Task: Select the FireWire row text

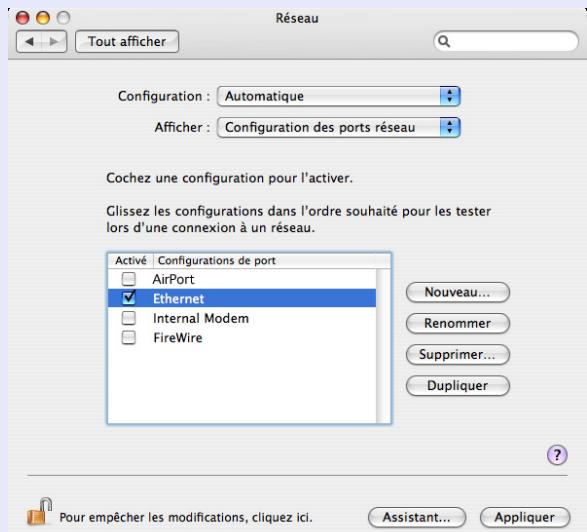Action: pyautogui.click(x=178, y=338)
